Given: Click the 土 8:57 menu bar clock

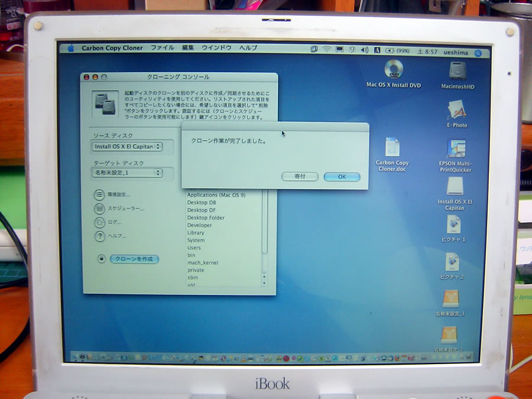Looking at the screenshot, I should (x=427, y=51).
